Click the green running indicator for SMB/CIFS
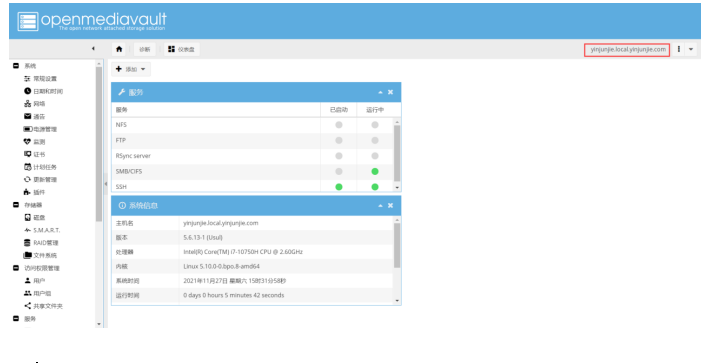The width and height of the screenshot is (707, 363). pos(375,171)
